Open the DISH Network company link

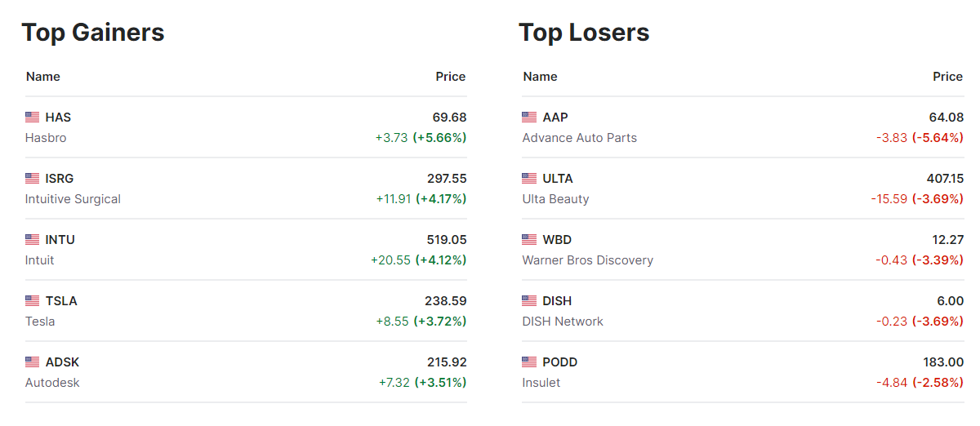[x=563, y=322]
